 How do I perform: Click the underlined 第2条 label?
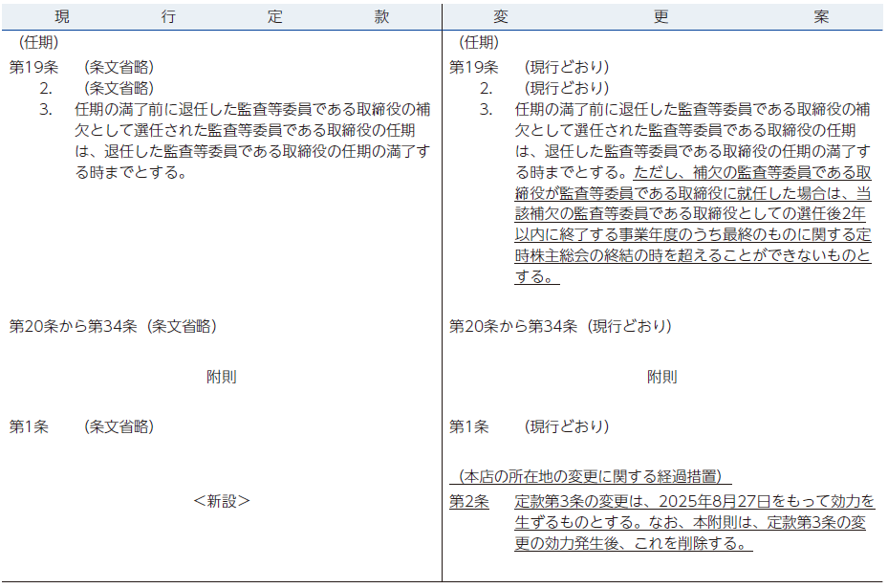pyautogui.click(x=469, y=502)
